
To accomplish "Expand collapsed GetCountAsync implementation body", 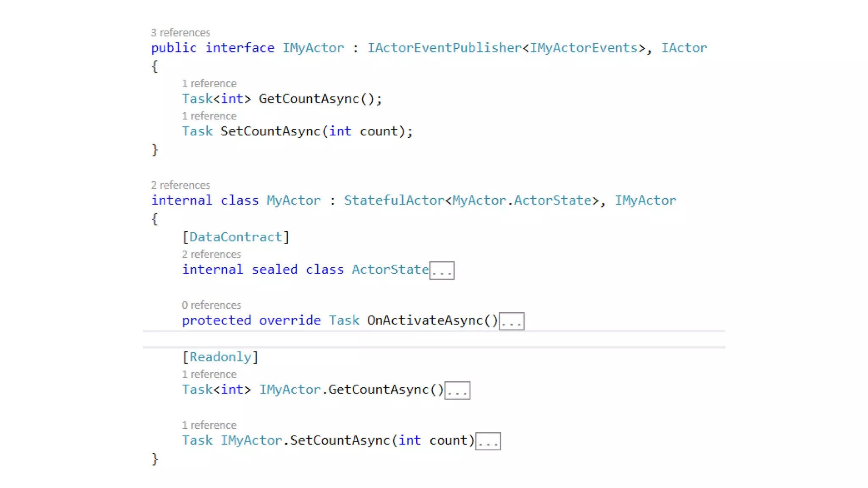I will click(457, 391).
